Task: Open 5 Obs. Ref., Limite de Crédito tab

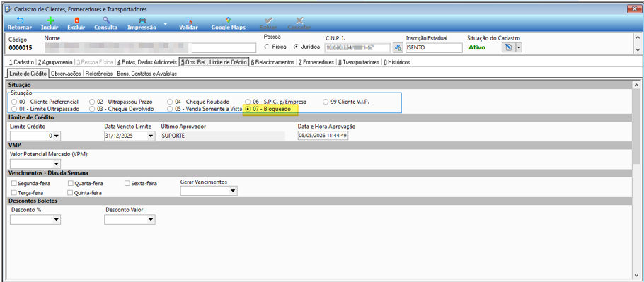Action: tap(214, 62)
